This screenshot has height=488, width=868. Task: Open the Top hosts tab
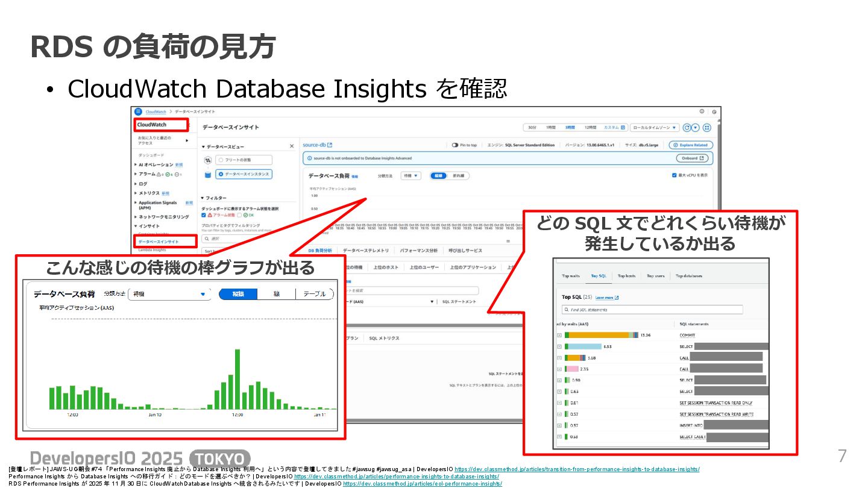point(627,276)
